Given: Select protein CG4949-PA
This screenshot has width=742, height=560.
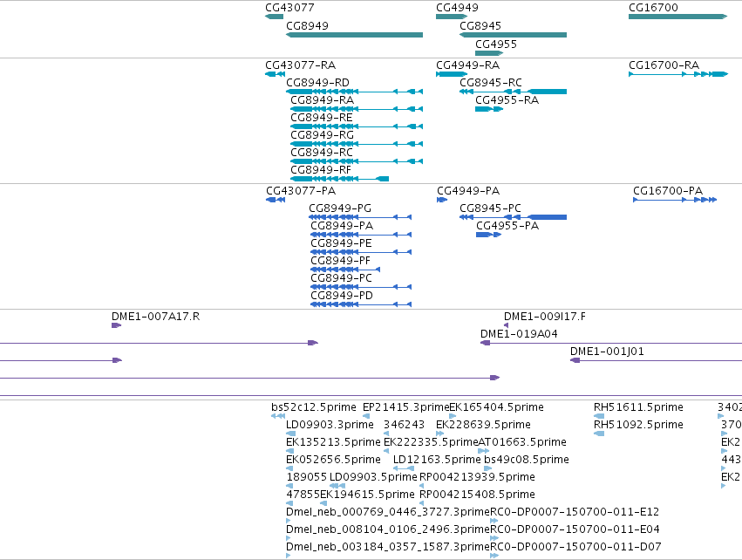Looking at the screenshot, I should coord(468,191).
